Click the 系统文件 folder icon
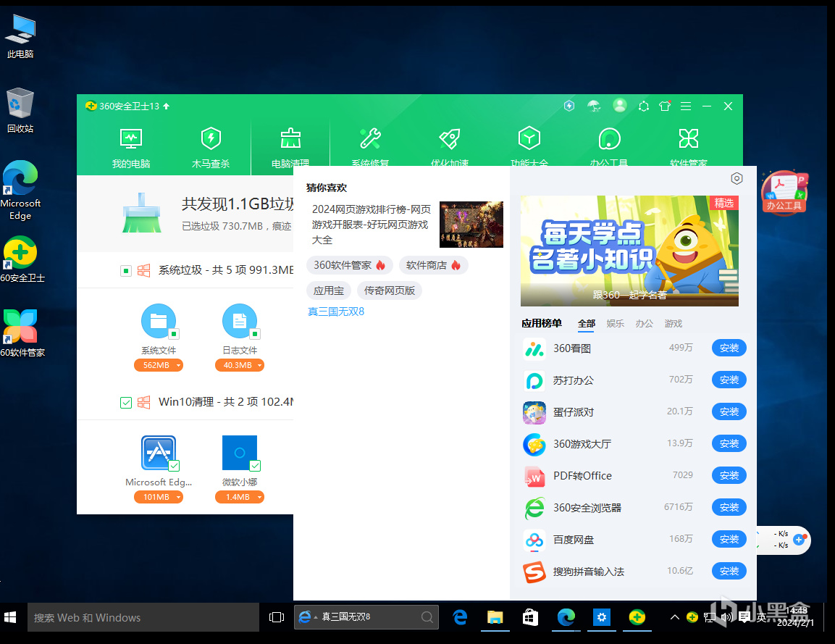This screenshot has width=835, height=644. (x=158, y=321)
